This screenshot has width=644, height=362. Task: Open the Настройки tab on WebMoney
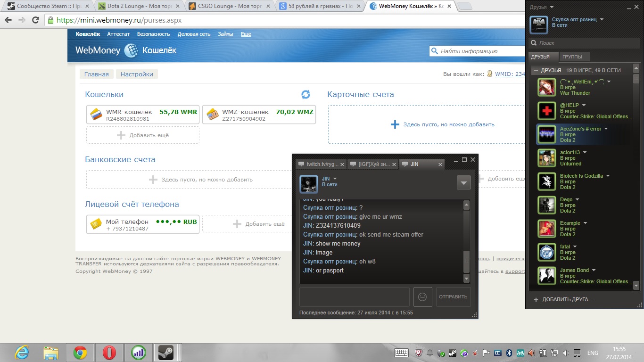137,74
